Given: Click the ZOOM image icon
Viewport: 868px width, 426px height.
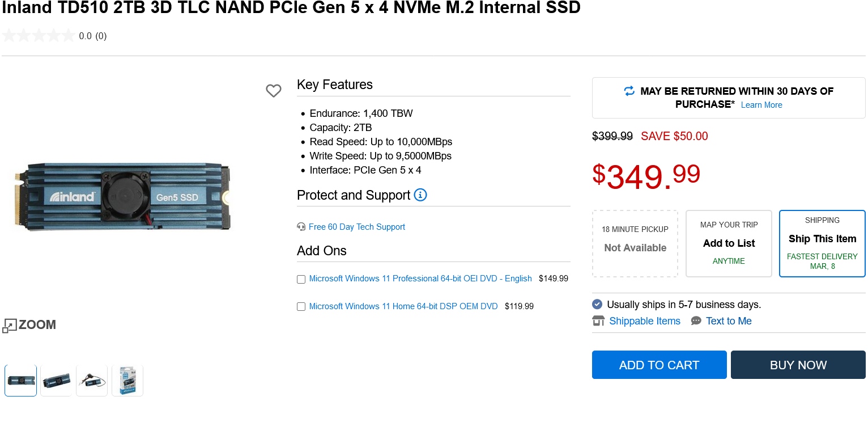Looking at the screenshot, I should click(10, 326).
